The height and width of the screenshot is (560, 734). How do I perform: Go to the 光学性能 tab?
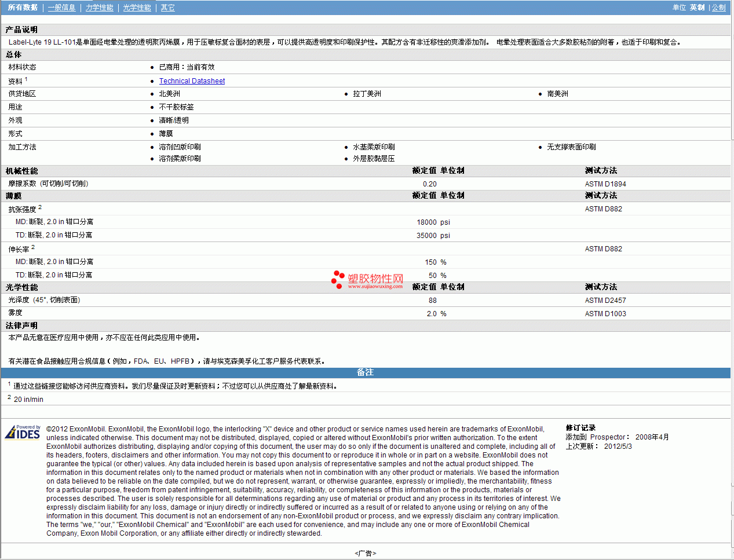137,8
